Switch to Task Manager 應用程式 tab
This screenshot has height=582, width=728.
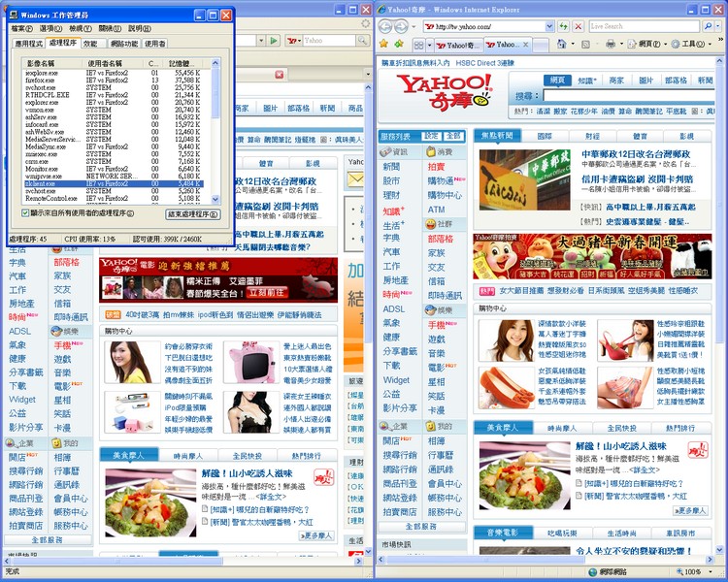click(x=29, y=44)
